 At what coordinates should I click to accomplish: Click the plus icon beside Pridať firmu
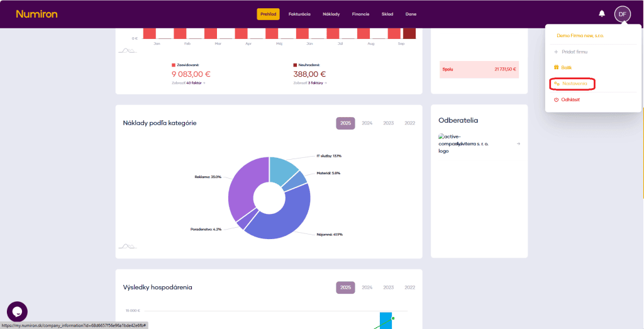(556, 52)
